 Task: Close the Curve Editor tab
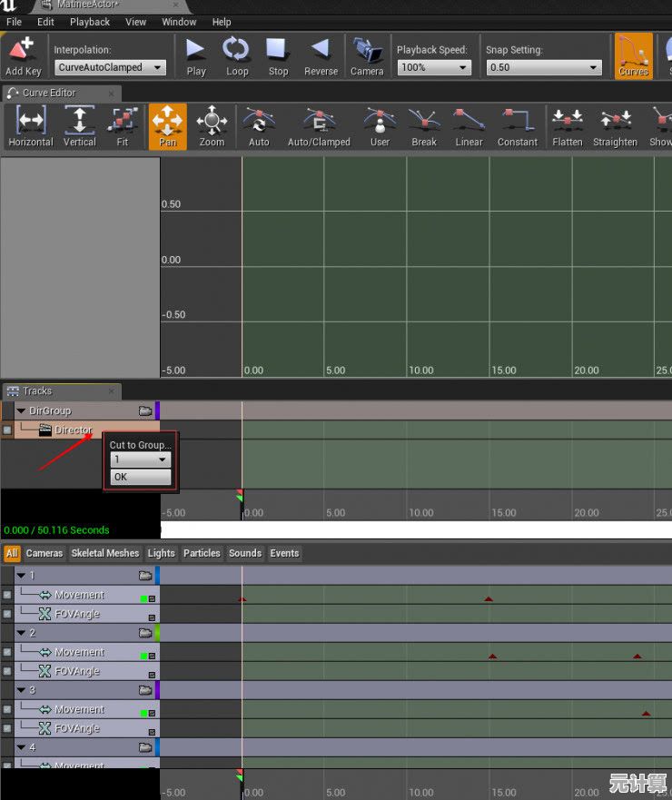[111, 94]
